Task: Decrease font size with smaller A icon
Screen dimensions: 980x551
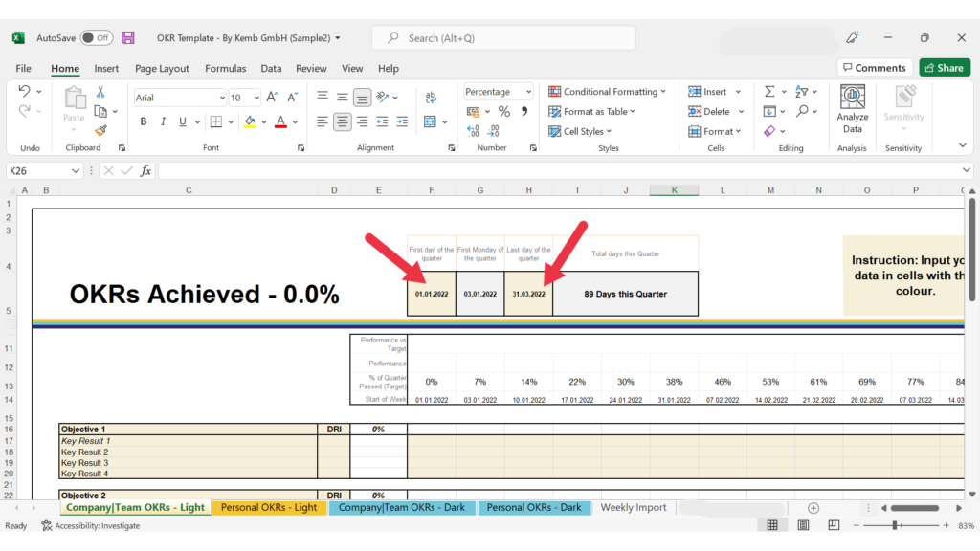Action: pyautogui.click(x=292, y=97)
